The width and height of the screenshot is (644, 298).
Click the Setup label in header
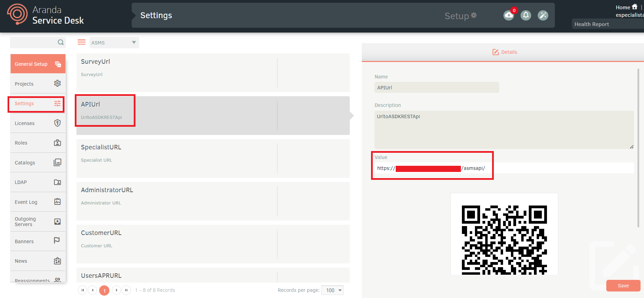[456, 16]
